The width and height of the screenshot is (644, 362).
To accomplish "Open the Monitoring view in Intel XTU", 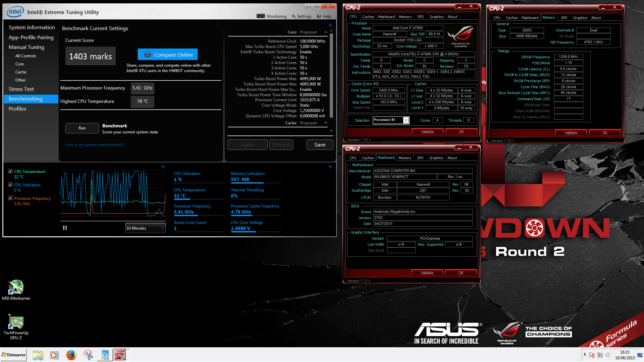I will coord(272,16).
